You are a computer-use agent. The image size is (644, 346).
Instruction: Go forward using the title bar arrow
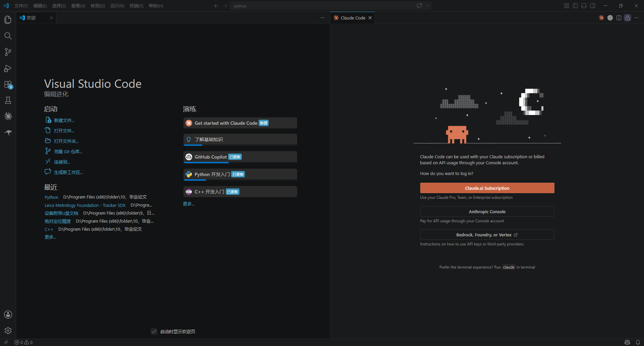(x=225, y=6)
